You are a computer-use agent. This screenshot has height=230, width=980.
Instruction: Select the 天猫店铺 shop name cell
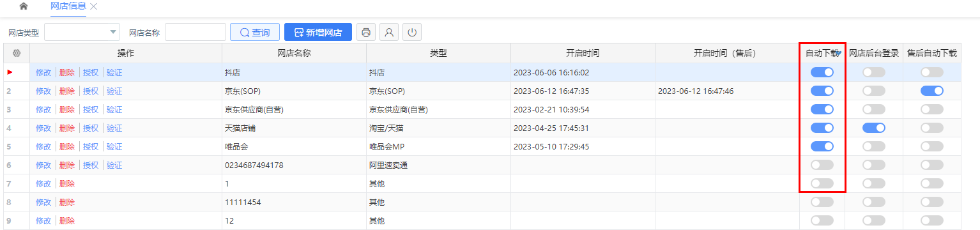[294, 128]
